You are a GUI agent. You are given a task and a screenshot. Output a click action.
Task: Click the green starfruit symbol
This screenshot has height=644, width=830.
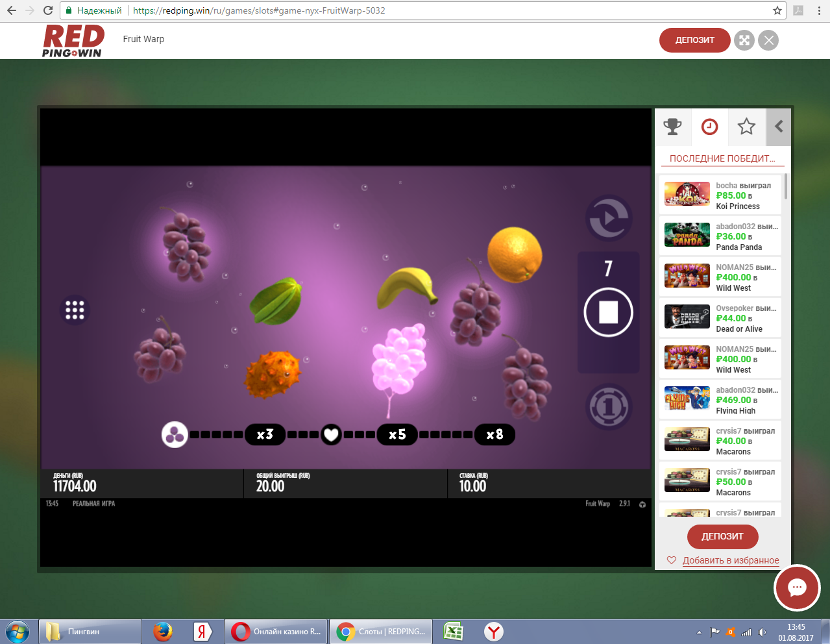click(x=276, y=301)
